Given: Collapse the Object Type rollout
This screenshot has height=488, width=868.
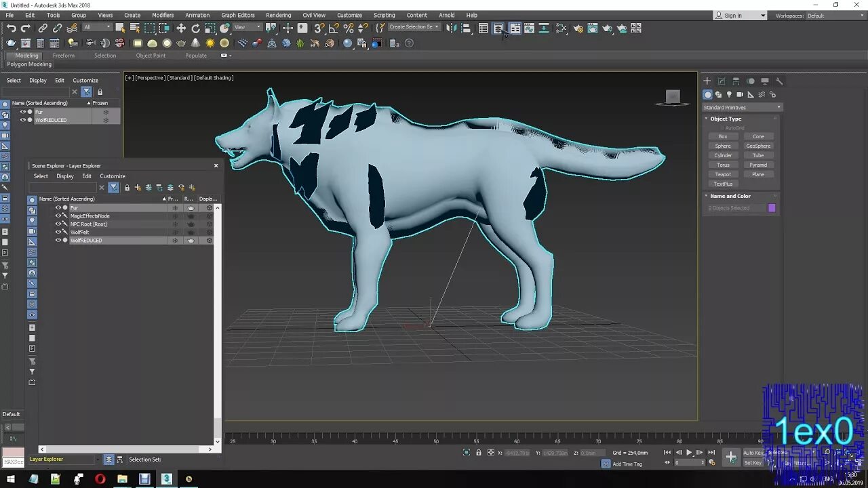Looking at the screenshot, I should pos(726,119).
